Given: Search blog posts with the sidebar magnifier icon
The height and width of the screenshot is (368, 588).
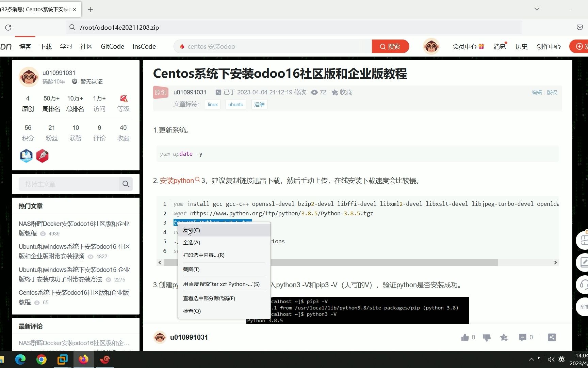Looking at the screenshot, I should 126,184.
